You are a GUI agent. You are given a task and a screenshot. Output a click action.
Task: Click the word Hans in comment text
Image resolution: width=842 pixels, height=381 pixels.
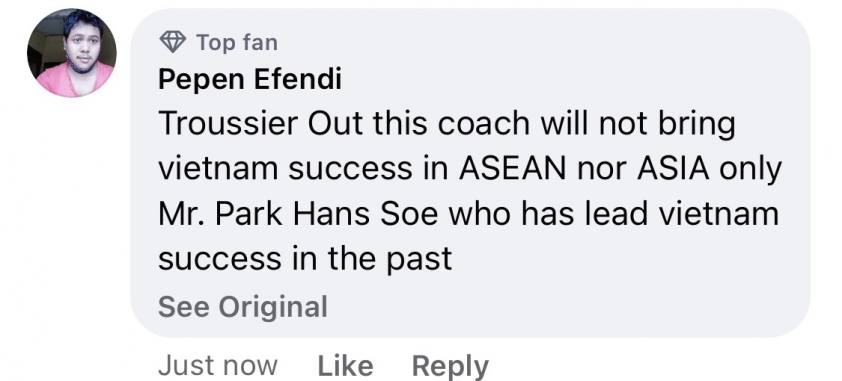pyautogui.click(x=331, y=214)
